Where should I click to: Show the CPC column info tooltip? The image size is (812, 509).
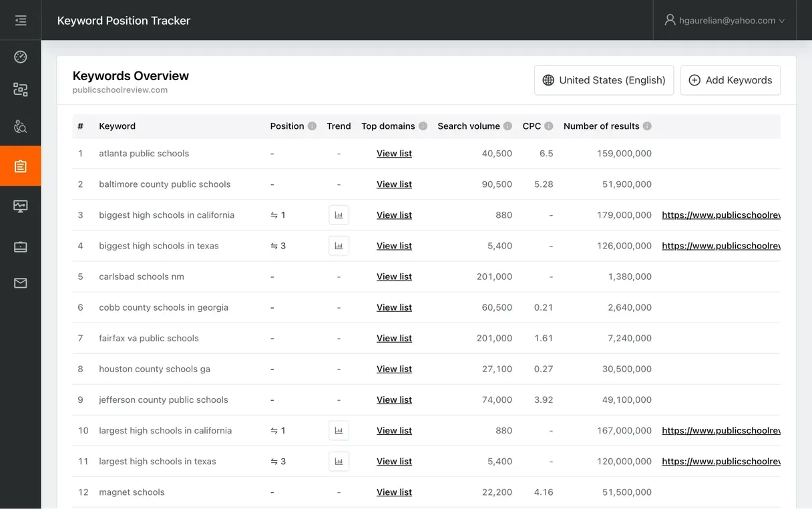(x=549, y=126)
